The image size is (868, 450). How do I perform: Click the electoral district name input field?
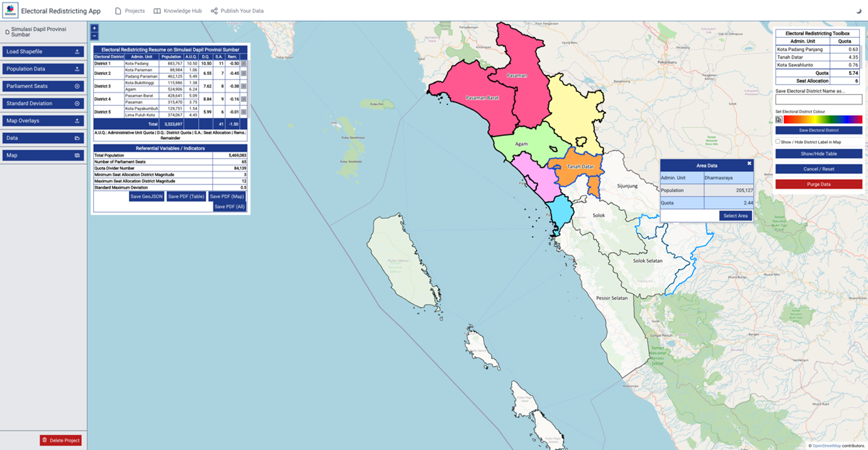click(818, 99)
